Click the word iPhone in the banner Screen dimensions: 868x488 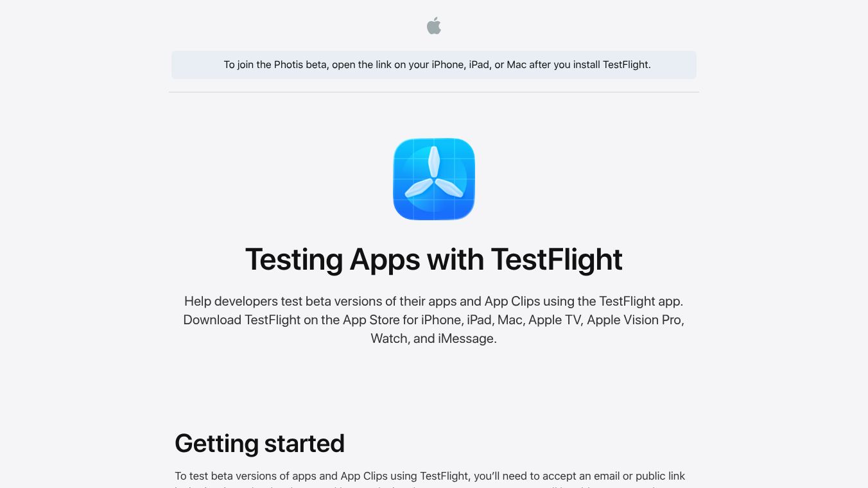(x=447, y=65)
